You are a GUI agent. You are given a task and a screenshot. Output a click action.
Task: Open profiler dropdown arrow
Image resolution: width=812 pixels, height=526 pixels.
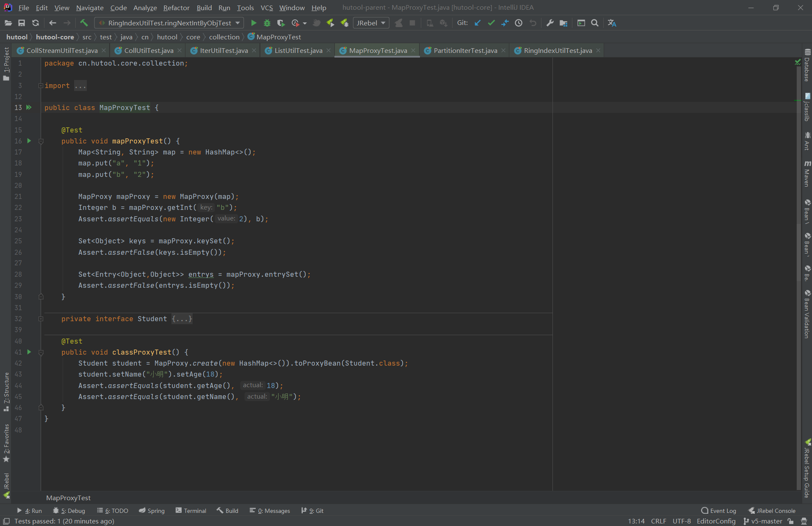[x=304, y=23]
